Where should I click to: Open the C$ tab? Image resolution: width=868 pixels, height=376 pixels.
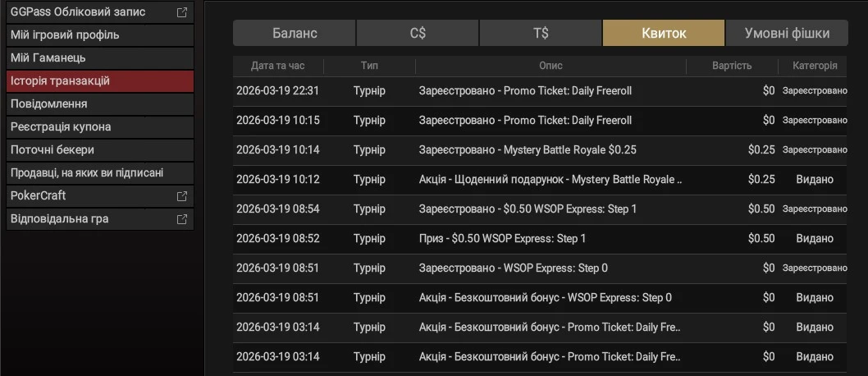(418, 34)
